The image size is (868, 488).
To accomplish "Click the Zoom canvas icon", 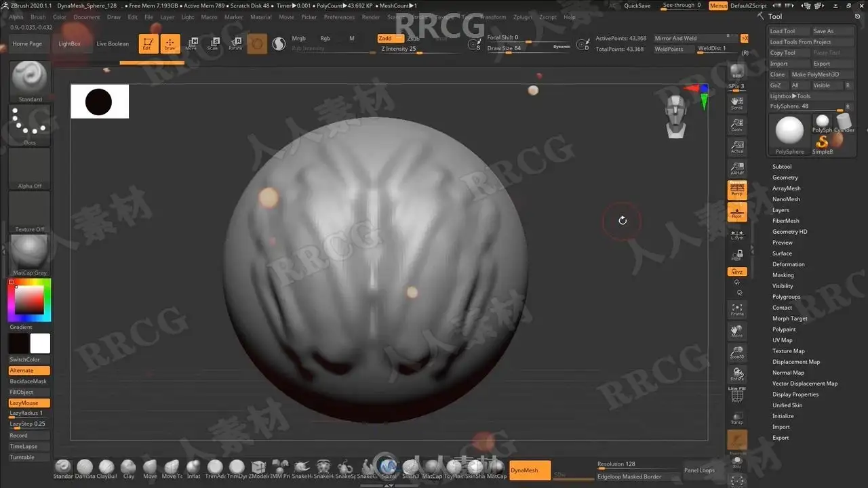I will click(x=737, y=125).
